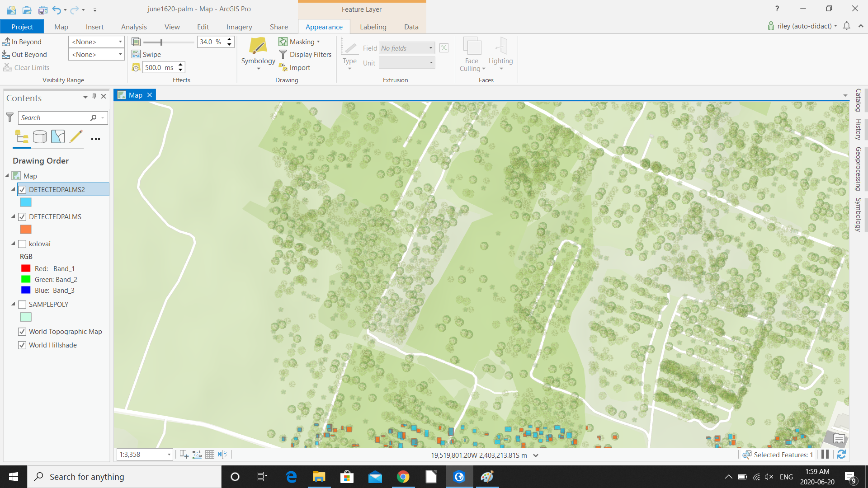
Task: Open Display Filters
Action: [x=305, y=54]
